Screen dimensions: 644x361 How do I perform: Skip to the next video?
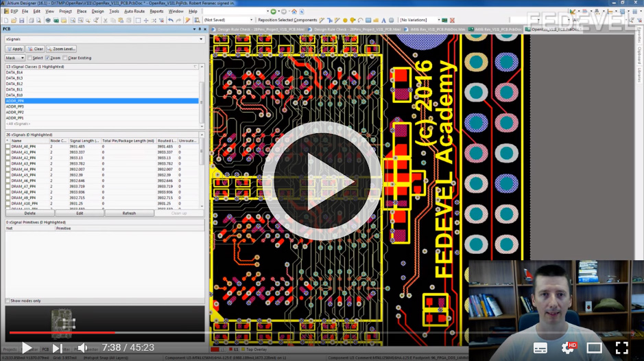pyautogui.click(x=57, y=348)
